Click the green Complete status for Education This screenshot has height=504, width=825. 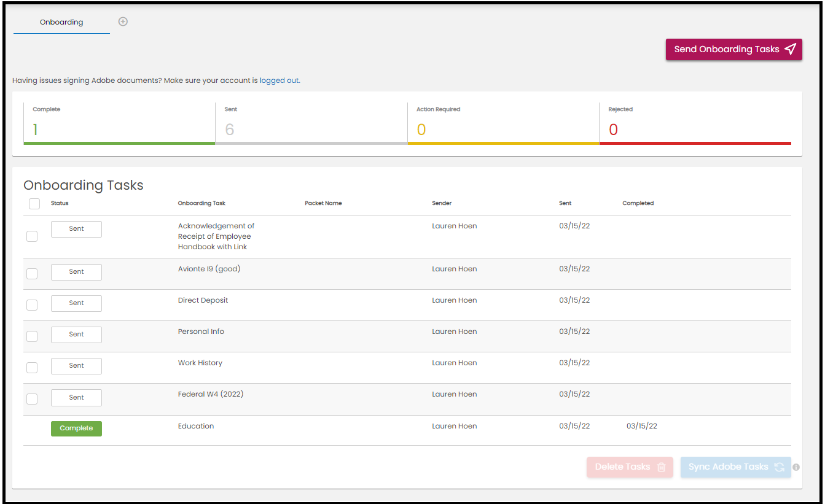[76, 428]
